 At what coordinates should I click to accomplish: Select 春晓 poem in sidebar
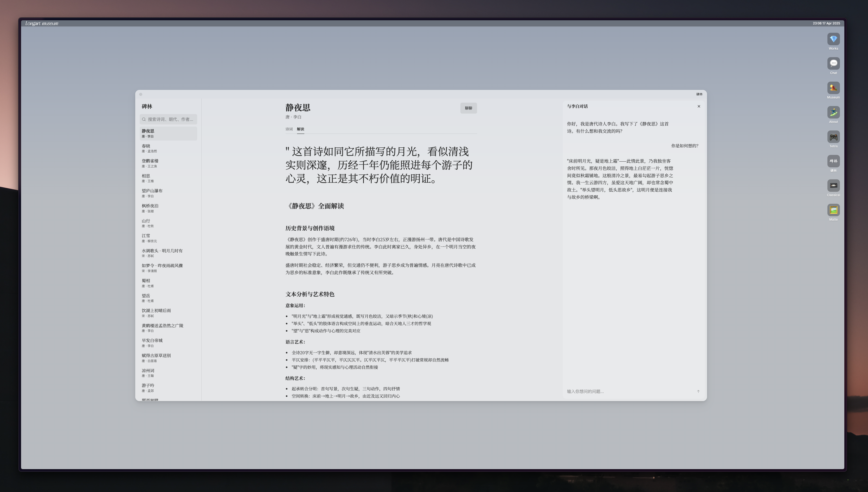click(168, 148)
